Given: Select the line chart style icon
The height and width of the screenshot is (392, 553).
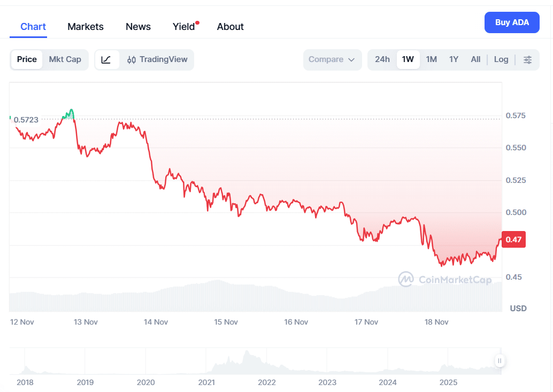Looking at the screenshot, I should click(107, 59).
